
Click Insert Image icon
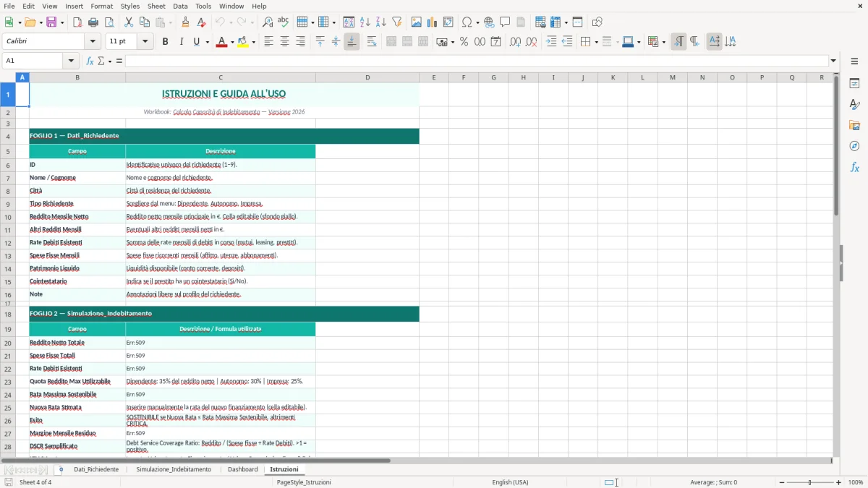[416, 22]
